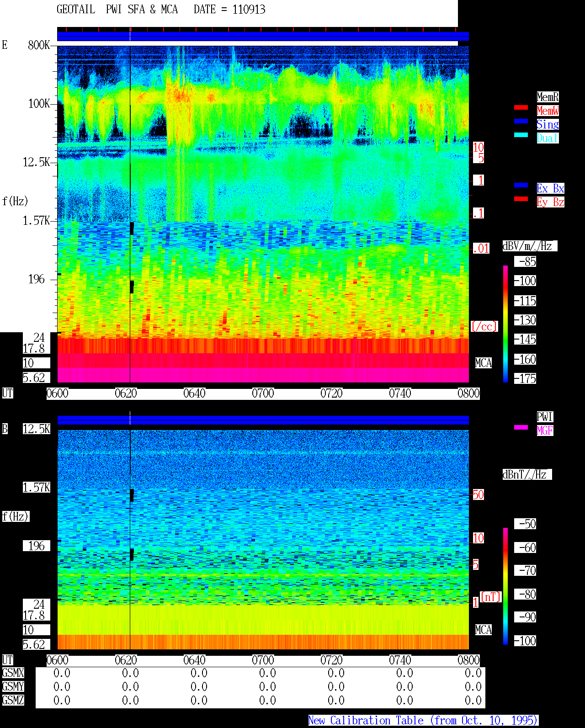The height and width of the screenshot is (728, 585).
Task: Click the GSMZ row label
Action: [x=13, y=700]
